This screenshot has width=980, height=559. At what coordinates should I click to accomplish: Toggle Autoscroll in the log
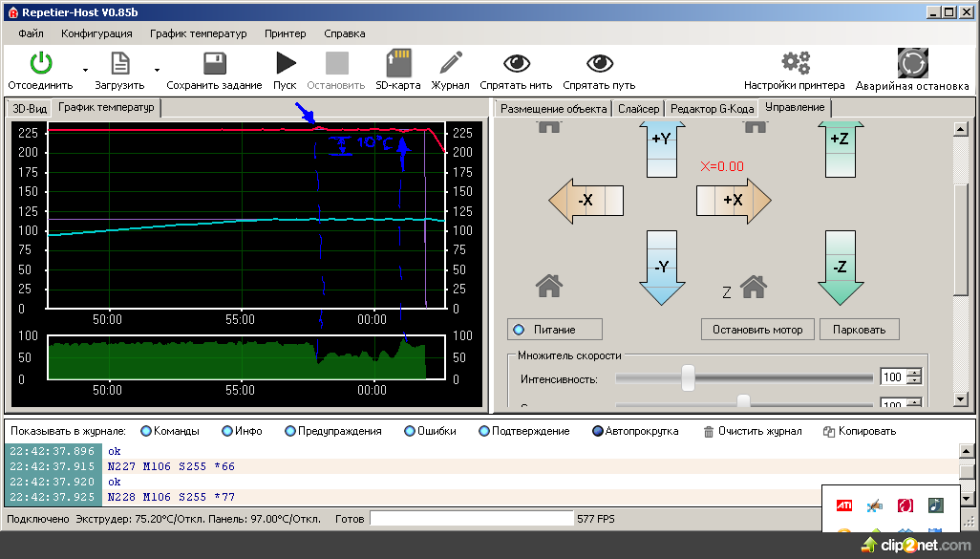[598, 431]
